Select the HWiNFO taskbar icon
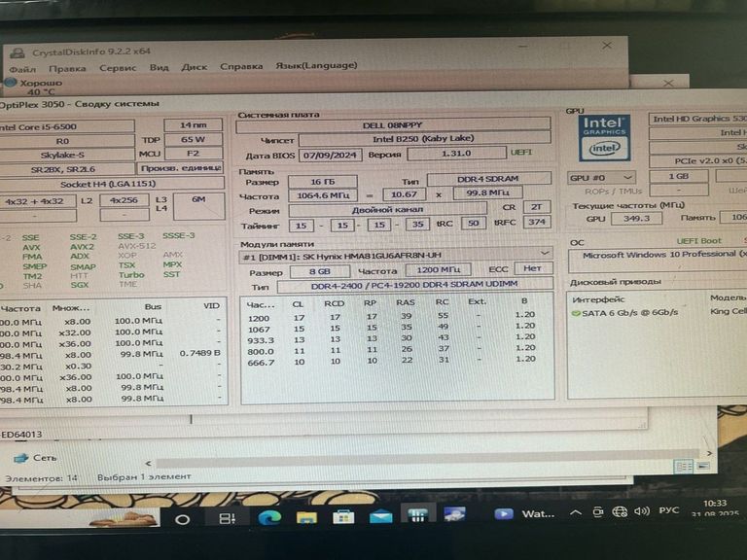 [x=418, y=514]
